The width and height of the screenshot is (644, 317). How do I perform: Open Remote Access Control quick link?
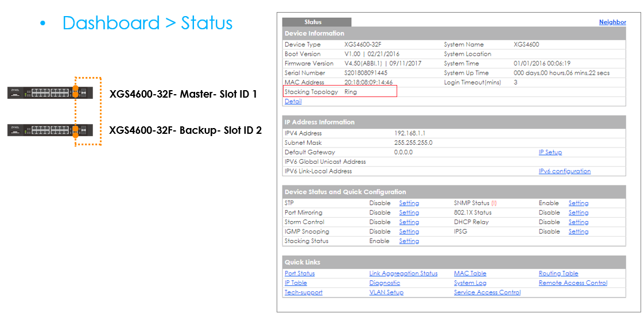click(x=573, y=283)
